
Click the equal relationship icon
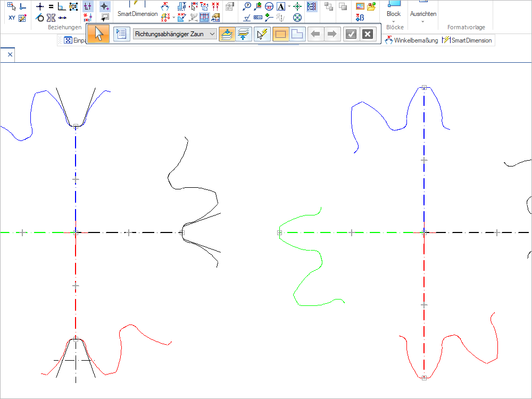point(51,7)
